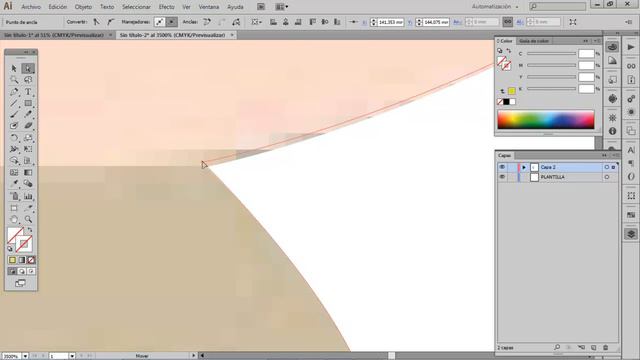Open the Objeto menu
The image size is (640, 360).
pos(83,7)
